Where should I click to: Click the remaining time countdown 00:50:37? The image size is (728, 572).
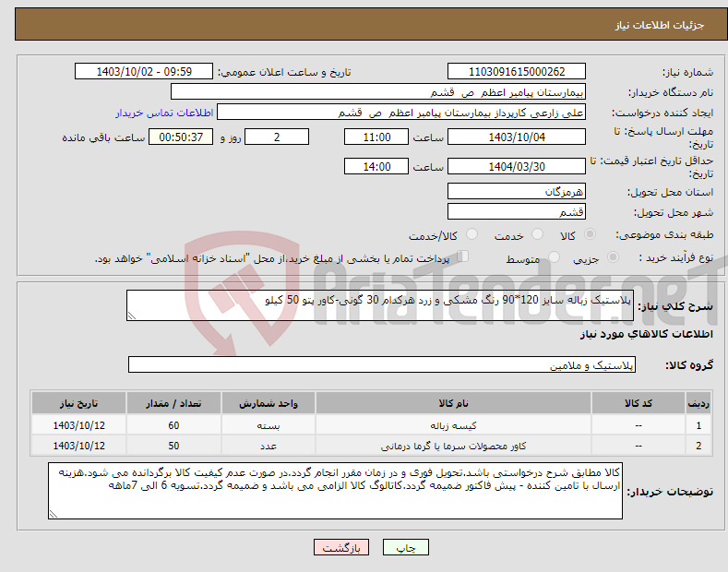181,137
